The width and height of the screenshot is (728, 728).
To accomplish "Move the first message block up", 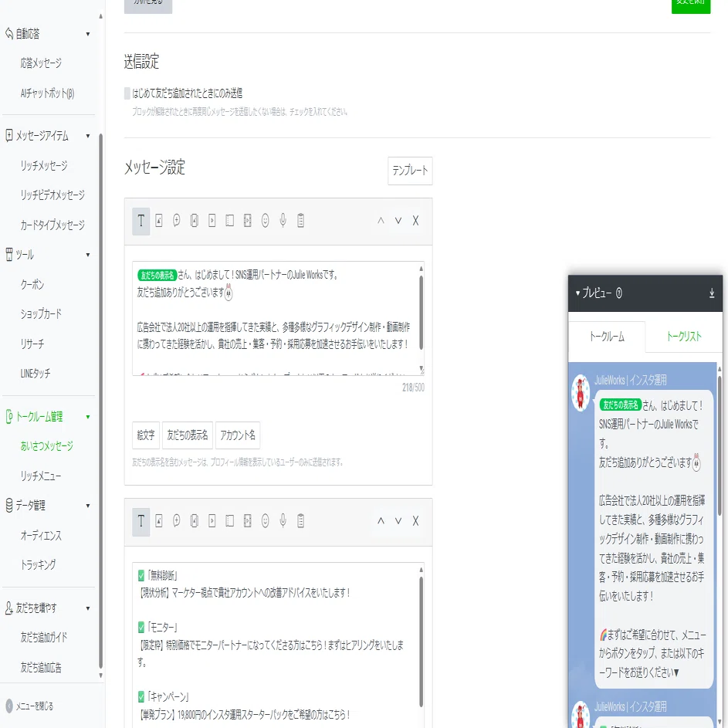I will point(381,221).
